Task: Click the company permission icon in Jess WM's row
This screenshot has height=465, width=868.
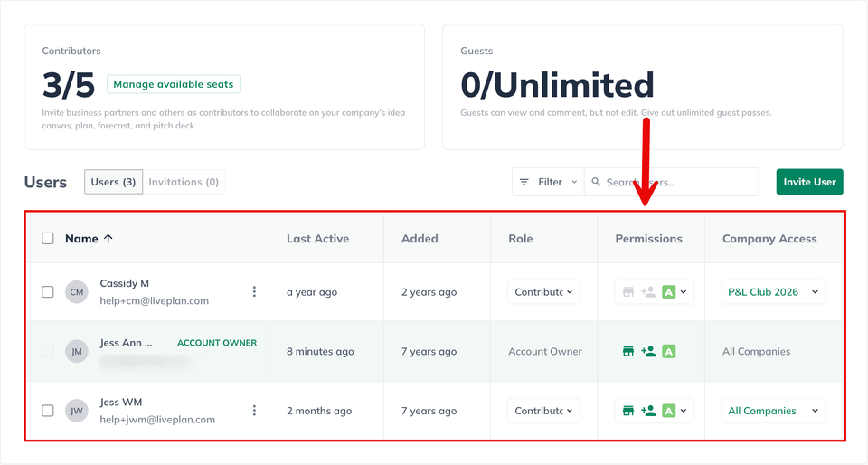Action: (628, 410)
